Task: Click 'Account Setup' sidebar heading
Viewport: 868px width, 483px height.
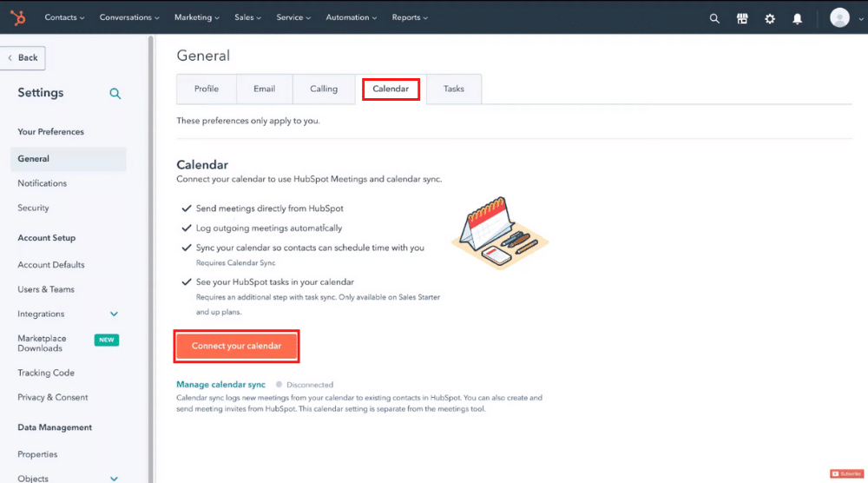Action: point(47,238)
